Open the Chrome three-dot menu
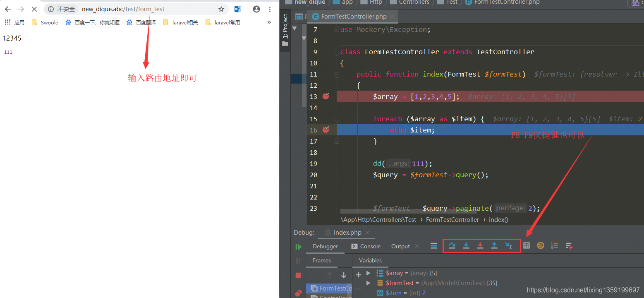 coord(270,9)
